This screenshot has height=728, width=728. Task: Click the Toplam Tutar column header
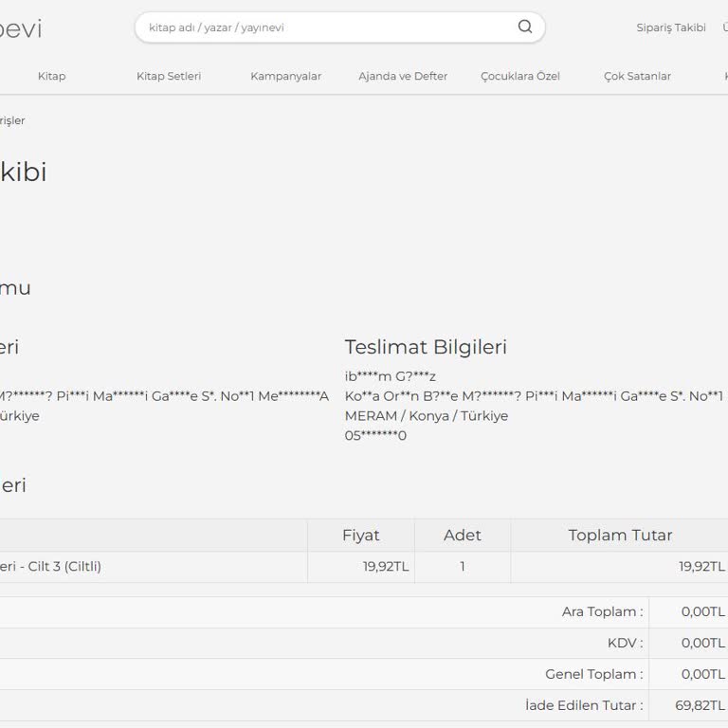[620, 535]
